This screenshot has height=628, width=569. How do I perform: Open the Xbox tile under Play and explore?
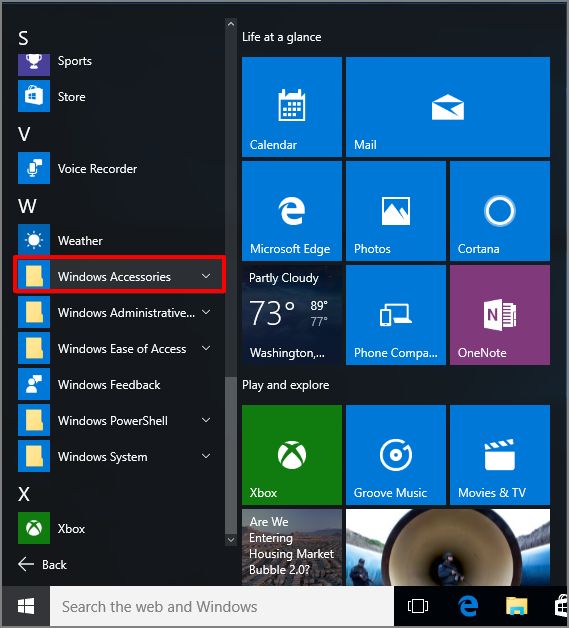tap(292, 455)
